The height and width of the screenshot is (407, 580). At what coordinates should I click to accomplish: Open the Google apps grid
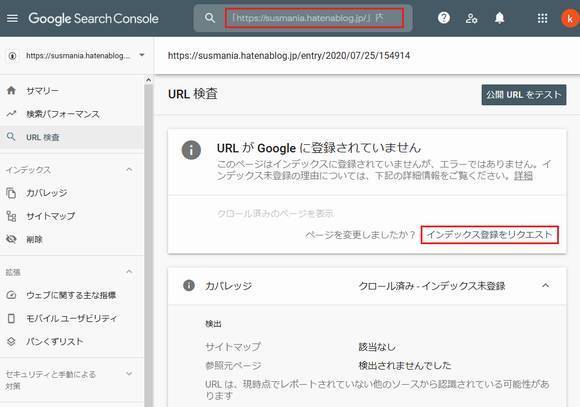[x=542, y=18]
